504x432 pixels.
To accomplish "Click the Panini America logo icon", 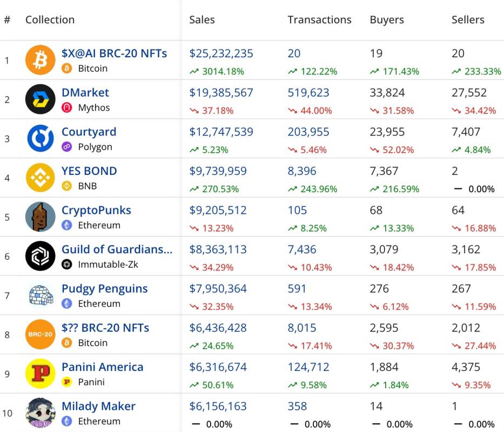I will 41,374.
